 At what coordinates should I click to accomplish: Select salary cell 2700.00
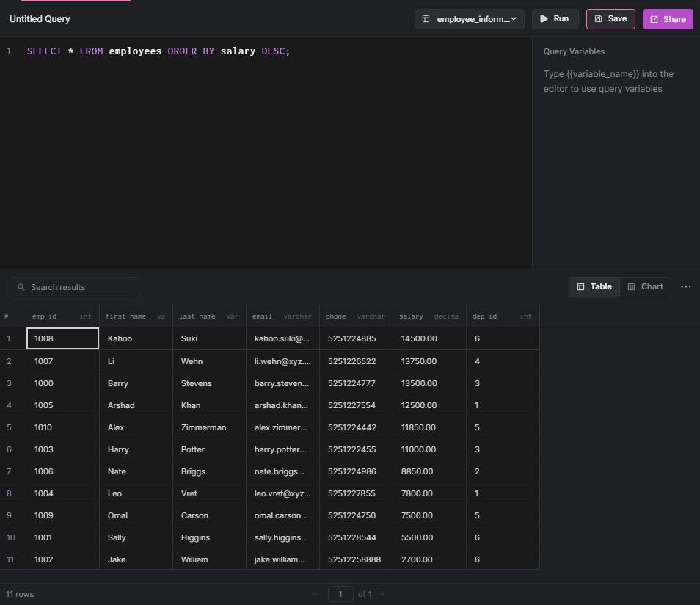tap(429, 559)
